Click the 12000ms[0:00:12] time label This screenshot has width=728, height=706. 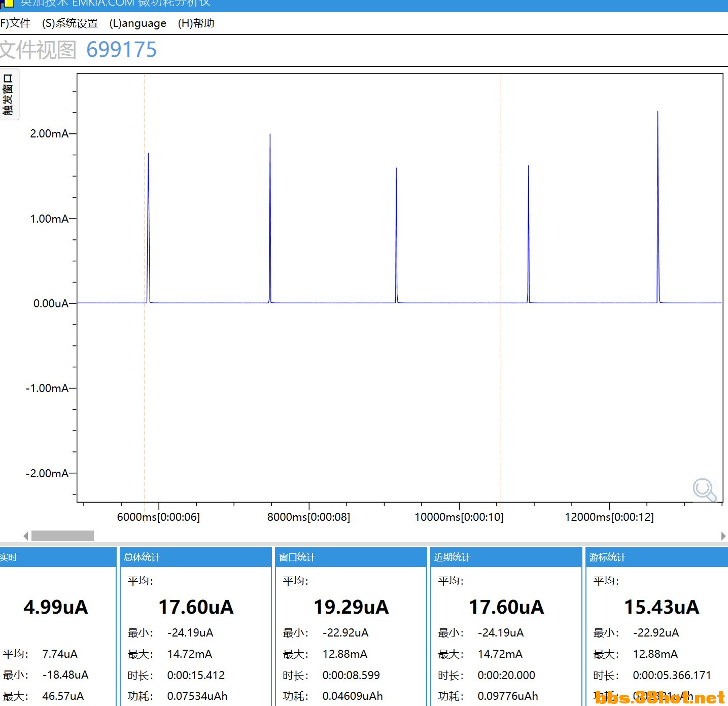(x=609, y=517)
